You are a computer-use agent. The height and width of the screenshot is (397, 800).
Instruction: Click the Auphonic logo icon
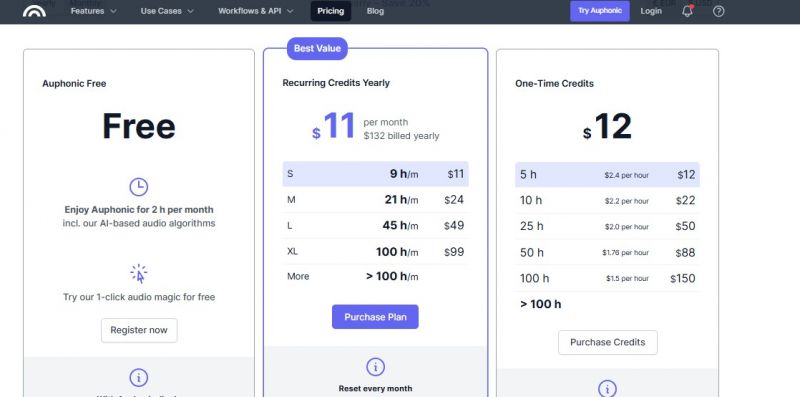point(34,11)
